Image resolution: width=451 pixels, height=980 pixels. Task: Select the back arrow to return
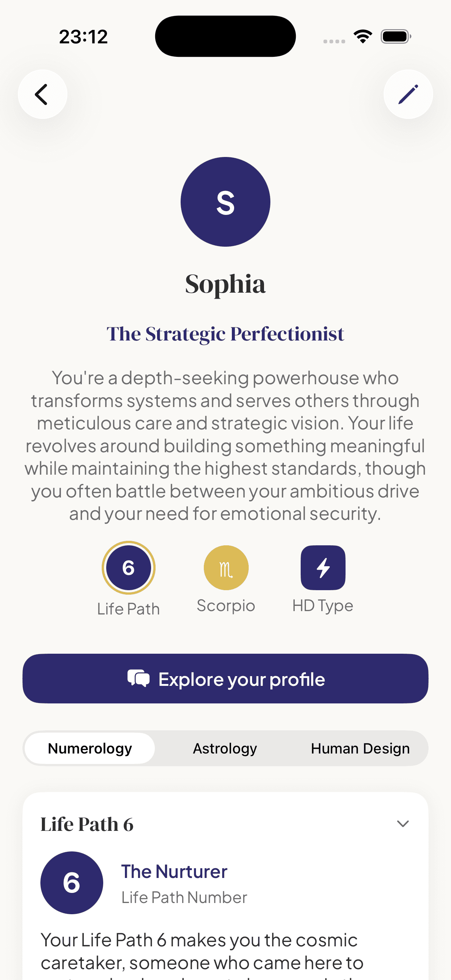(x=42, y=94)
